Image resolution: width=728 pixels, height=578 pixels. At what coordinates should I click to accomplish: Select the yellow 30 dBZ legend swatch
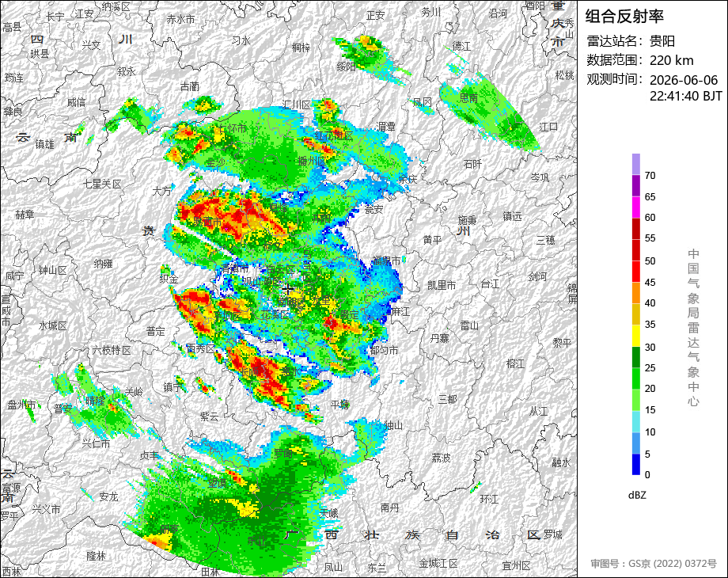point(635,336)
